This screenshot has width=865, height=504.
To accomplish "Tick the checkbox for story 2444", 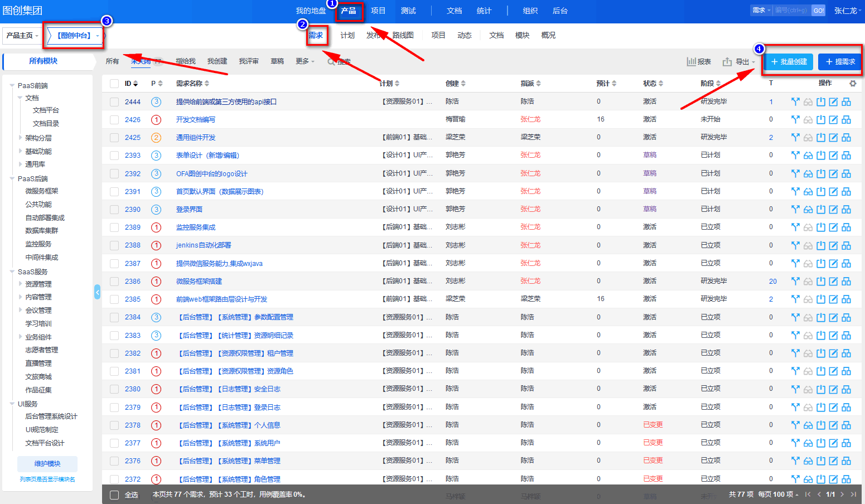I will pyautogui.click(x=114, y=102).
